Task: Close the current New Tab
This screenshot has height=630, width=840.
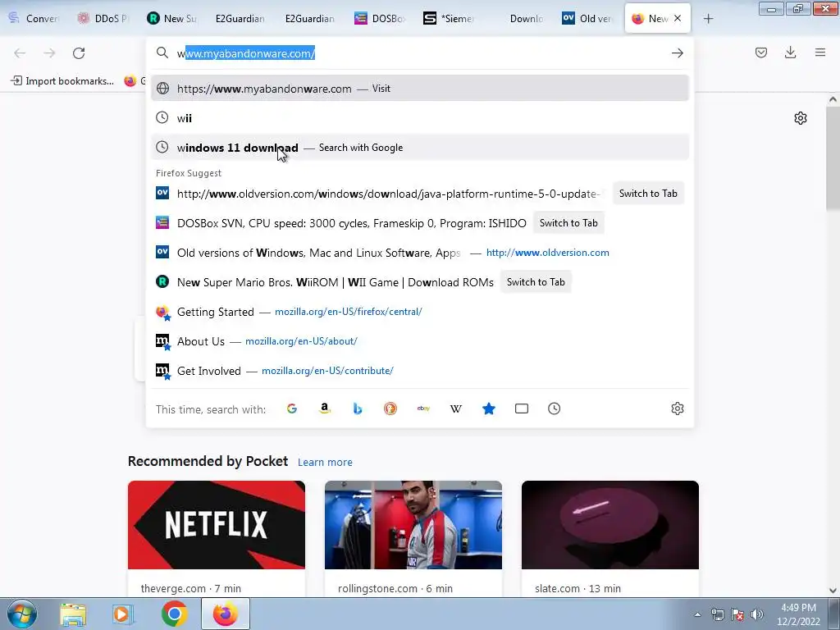Action: 678,18
